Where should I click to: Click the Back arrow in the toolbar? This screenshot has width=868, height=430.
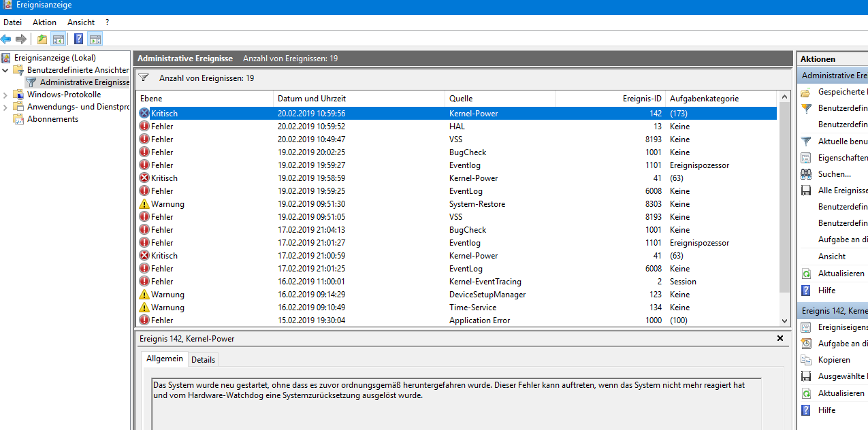coord(6,39)
